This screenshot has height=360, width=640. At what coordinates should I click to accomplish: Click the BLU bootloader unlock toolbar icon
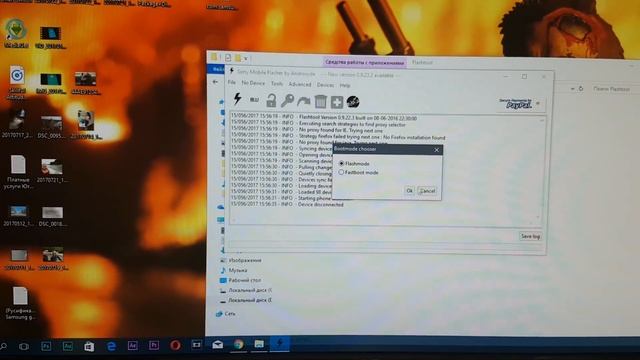[x=254, y=100]
